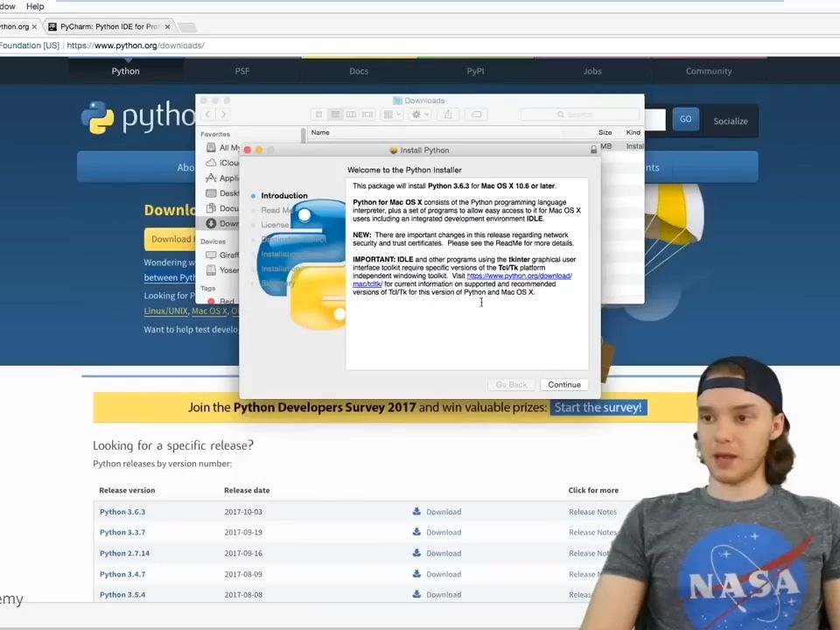840x630 pixels.
Task: Open the Python 3.4.7 release link
Action: coord(122,574)
